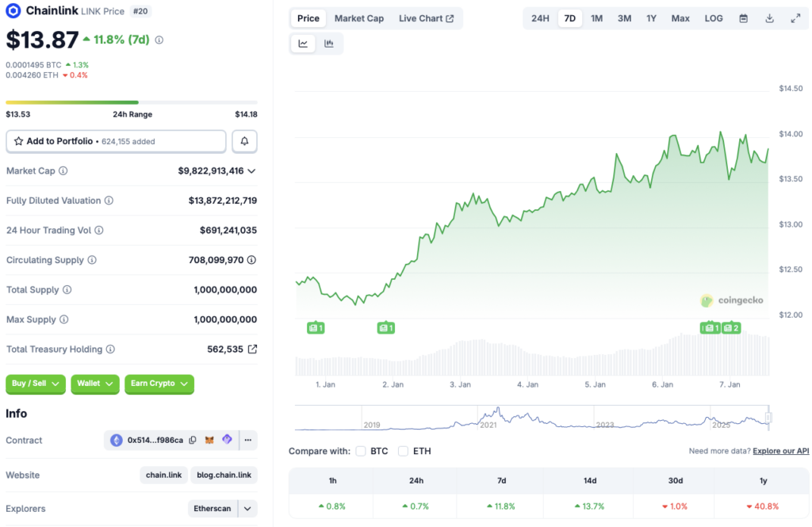Check the BTC compare checkbox
This screenshot has height=527, width=812.
click(x=361, y=451)
